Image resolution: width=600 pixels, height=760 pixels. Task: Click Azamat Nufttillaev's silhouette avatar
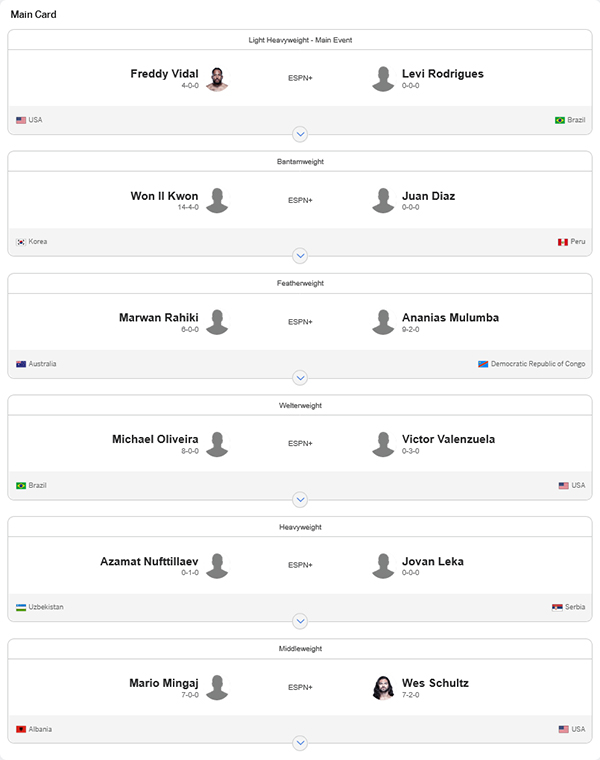(217, 566)
